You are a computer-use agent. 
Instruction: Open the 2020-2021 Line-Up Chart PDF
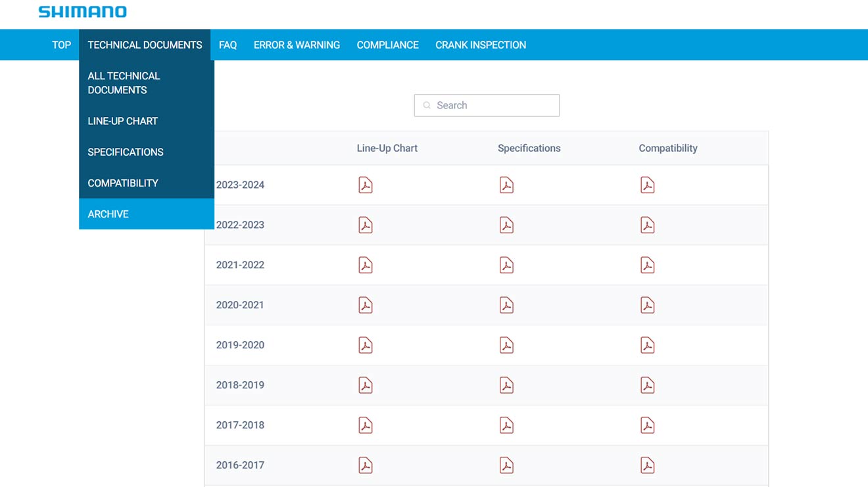366,306
